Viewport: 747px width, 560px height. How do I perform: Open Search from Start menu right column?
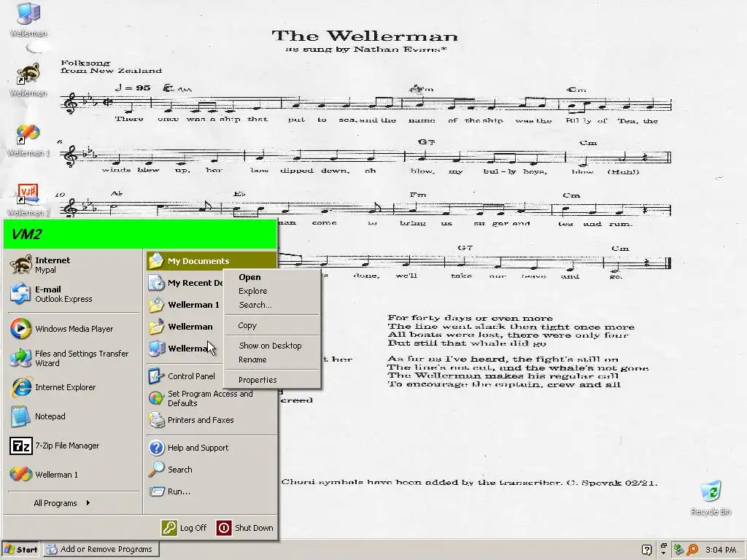(x=211, y=470)
